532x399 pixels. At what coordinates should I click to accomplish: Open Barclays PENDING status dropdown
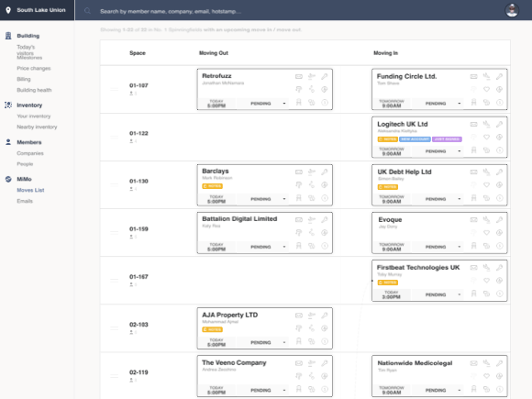tap(262, 199)
